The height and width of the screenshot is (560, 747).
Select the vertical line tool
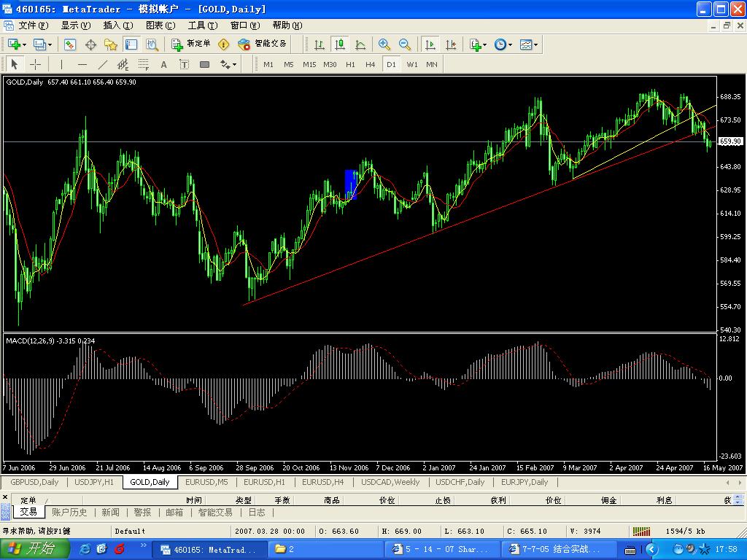pos(61,64)
